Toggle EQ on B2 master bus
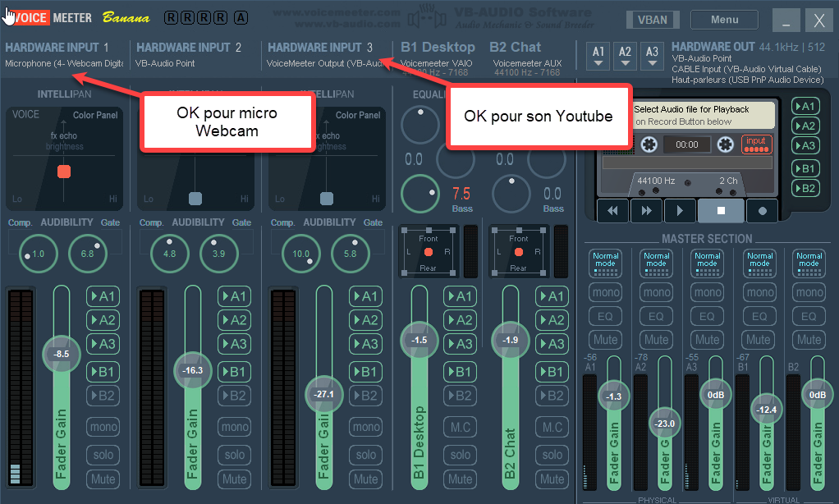The image size is (839, 504). (809, 316)
